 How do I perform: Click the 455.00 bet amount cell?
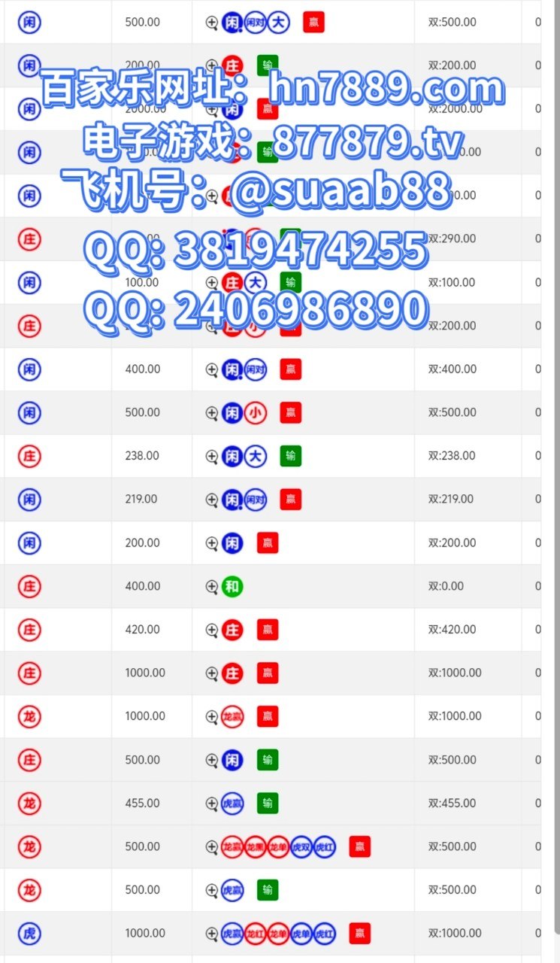[x=142, y=804]
